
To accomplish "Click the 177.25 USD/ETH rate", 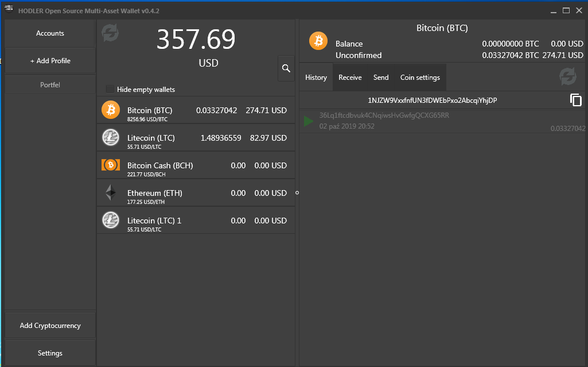I will point(146,202).
